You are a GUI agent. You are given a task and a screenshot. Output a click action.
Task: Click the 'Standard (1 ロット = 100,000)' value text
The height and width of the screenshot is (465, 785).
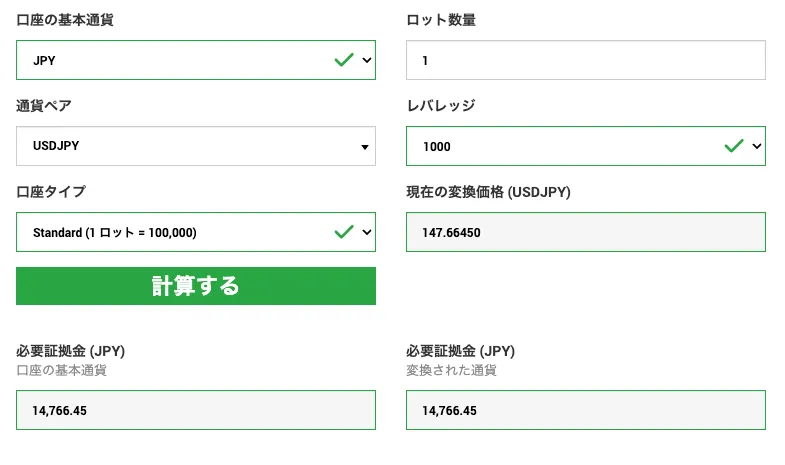coord(115,232)
